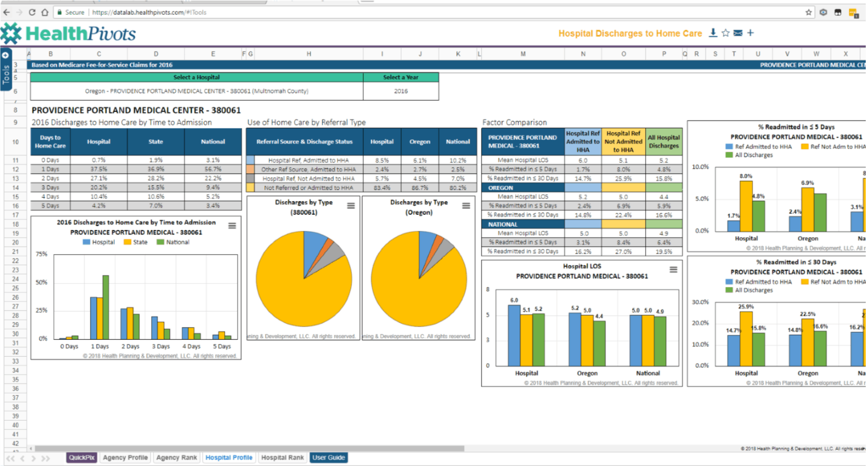Email the report using the envelope icon
The image size is (868, 466).
click(738, 33)
